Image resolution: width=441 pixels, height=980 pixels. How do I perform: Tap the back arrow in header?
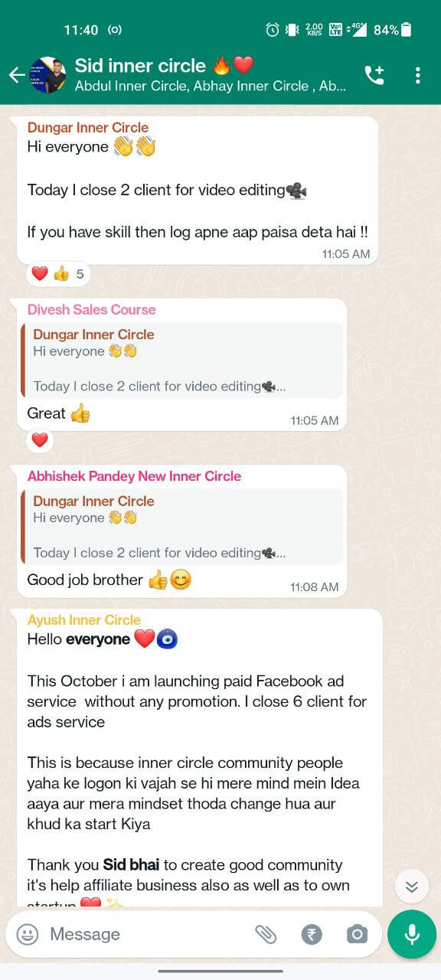(16, 75)
